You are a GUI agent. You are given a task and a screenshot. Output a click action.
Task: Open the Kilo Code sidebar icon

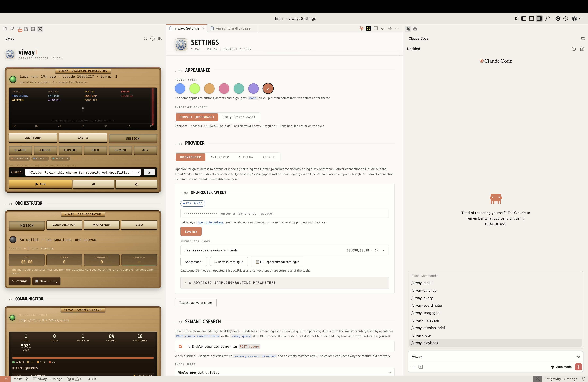pos(33,29)
